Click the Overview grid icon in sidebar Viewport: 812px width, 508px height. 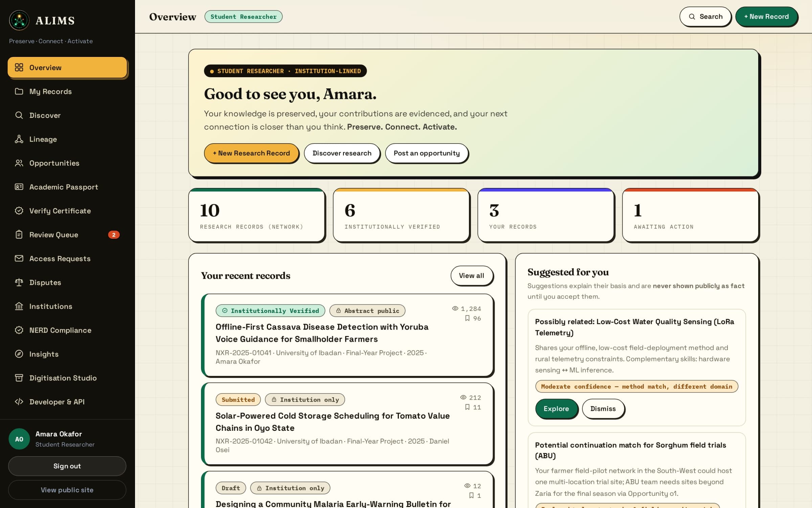click(x=19, y=67)
